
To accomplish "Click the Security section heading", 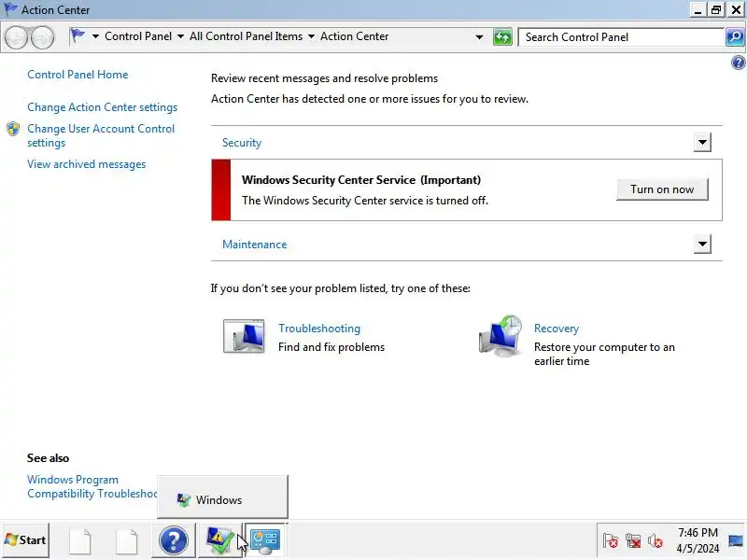I will tap(242, 143).
